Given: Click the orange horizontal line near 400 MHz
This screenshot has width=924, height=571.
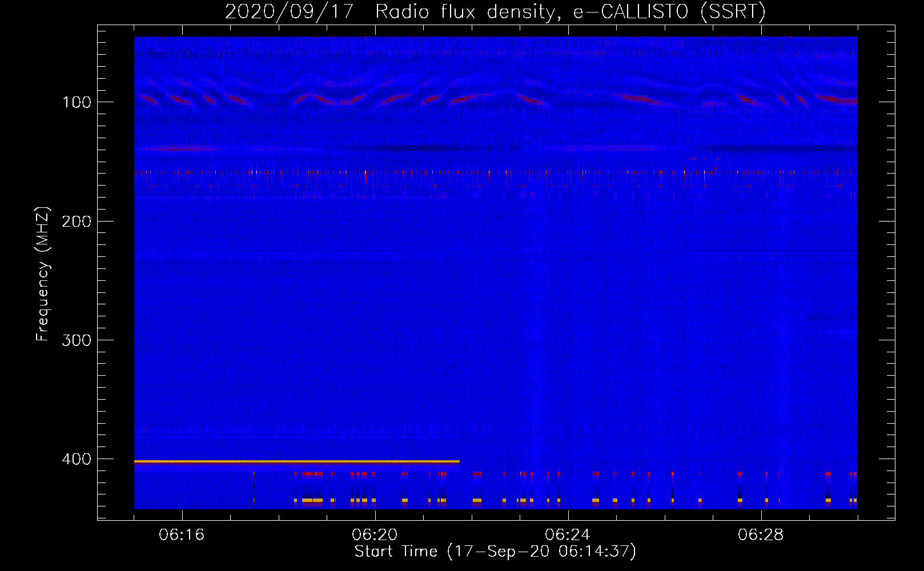Looking at the screenshot, I should click(x=297, y=461).
